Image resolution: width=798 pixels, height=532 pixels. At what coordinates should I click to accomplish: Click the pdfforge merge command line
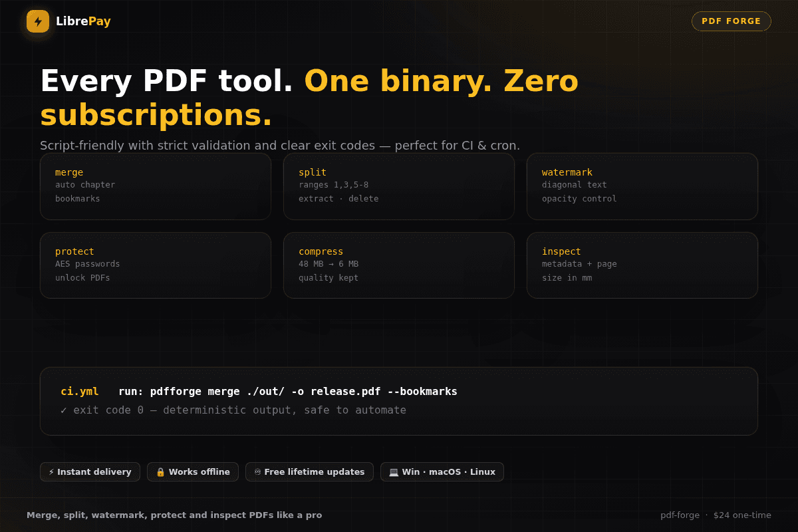tap(288, 392)
